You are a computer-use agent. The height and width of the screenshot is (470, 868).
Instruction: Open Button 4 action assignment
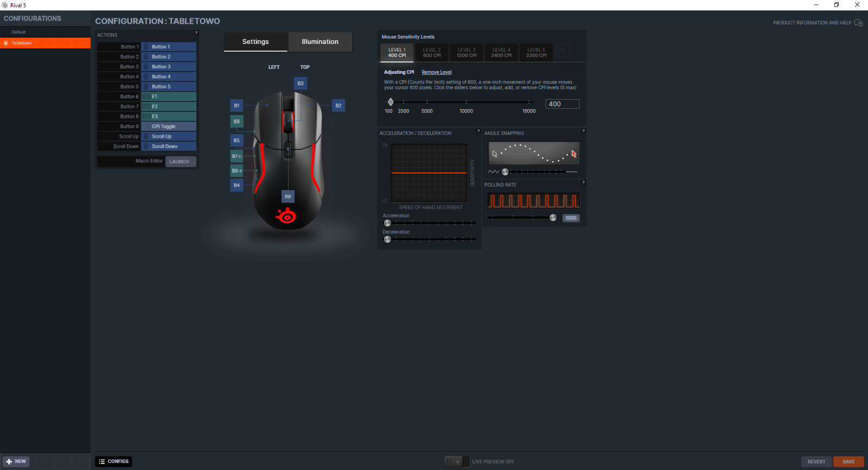[169, 77]
